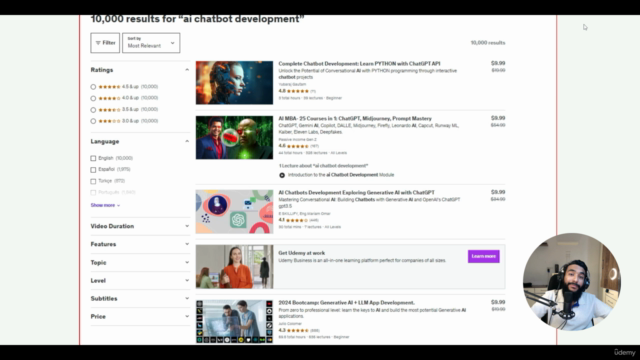Click the 10,000 results count text
640x360 pixels.
tap(488, 43)
